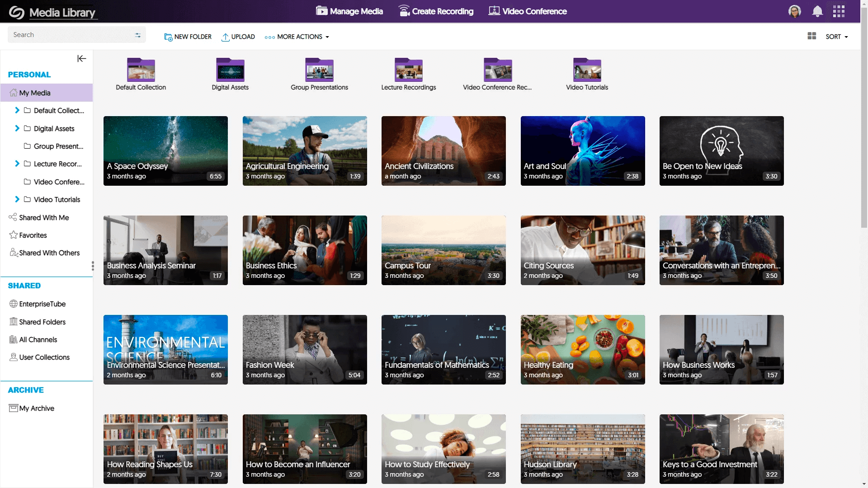Select My Media in the sidebar
Screen dimensions: 868x488
point(47,93)
